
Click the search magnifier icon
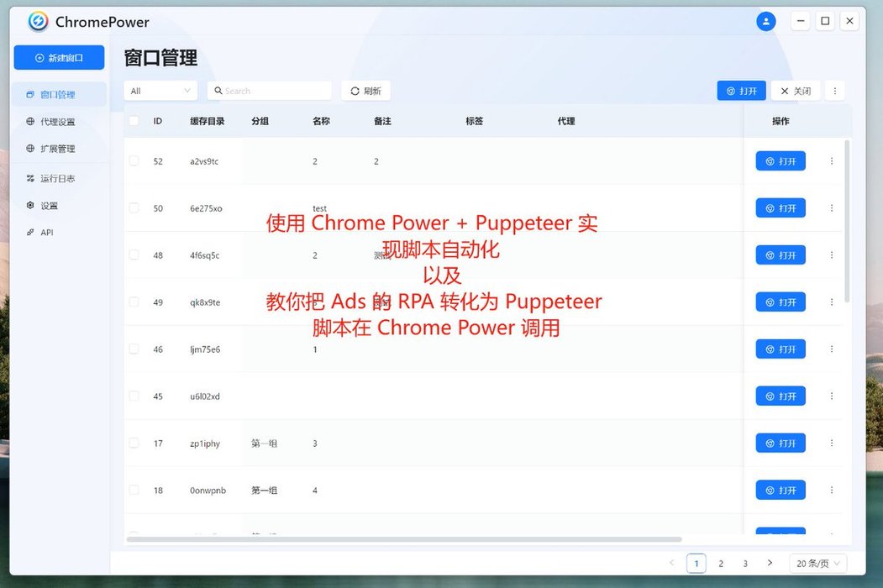click(218, 91)
